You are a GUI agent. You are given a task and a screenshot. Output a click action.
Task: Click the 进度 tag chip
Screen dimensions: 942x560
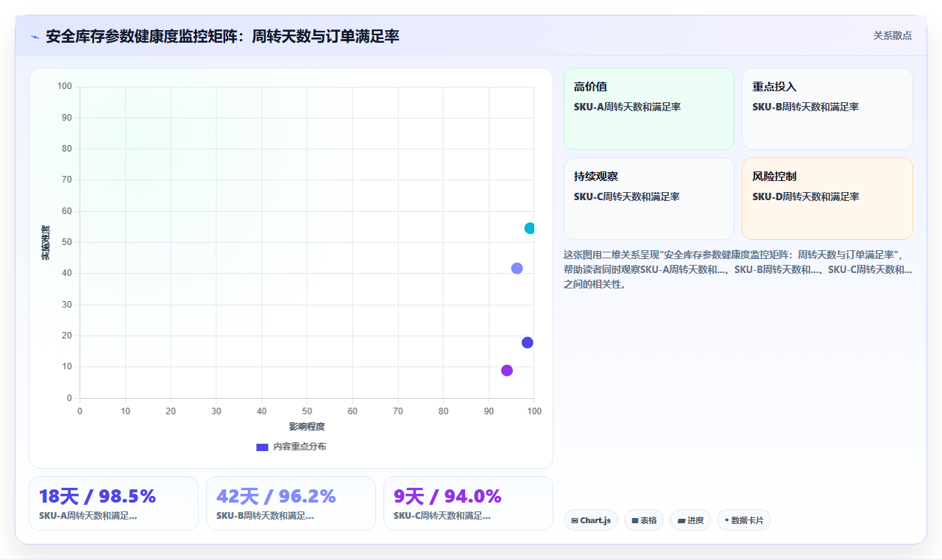(x=690, y=520)
